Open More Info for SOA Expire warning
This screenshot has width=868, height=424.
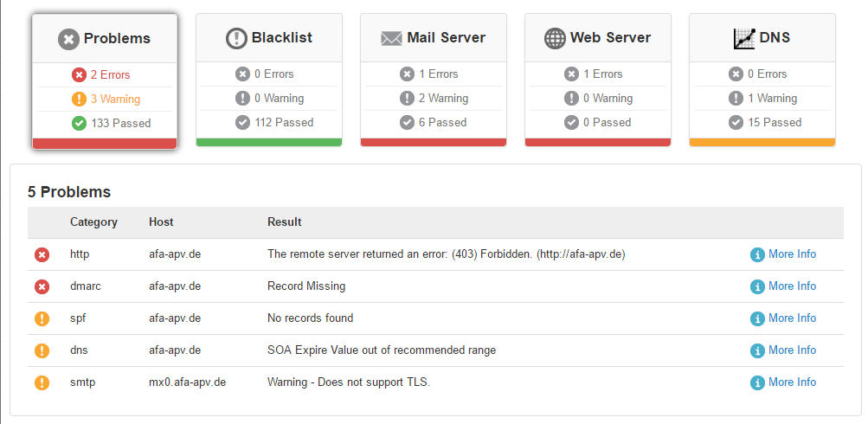(x=783, y=350)
